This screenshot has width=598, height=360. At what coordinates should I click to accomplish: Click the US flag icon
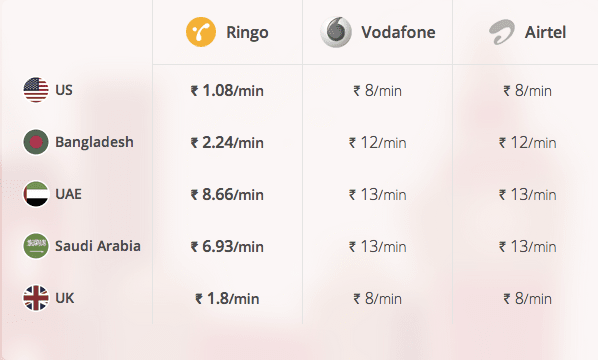(x=36, y=90)
